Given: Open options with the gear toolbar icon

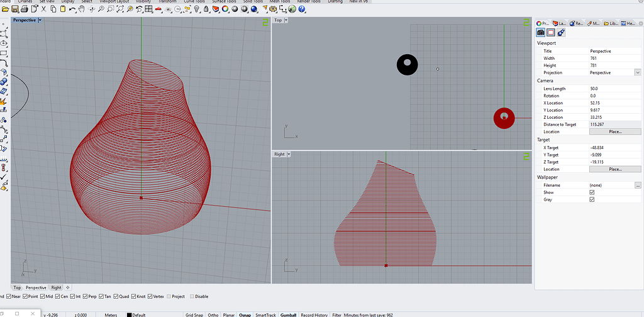Looking at the screenshot, I should point(273,9).
